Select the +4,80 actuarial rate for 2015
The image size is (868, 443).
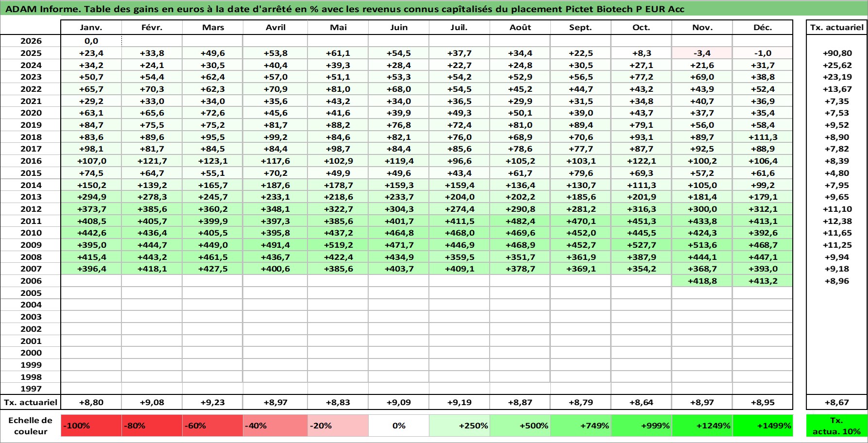(x=836, y=173)
